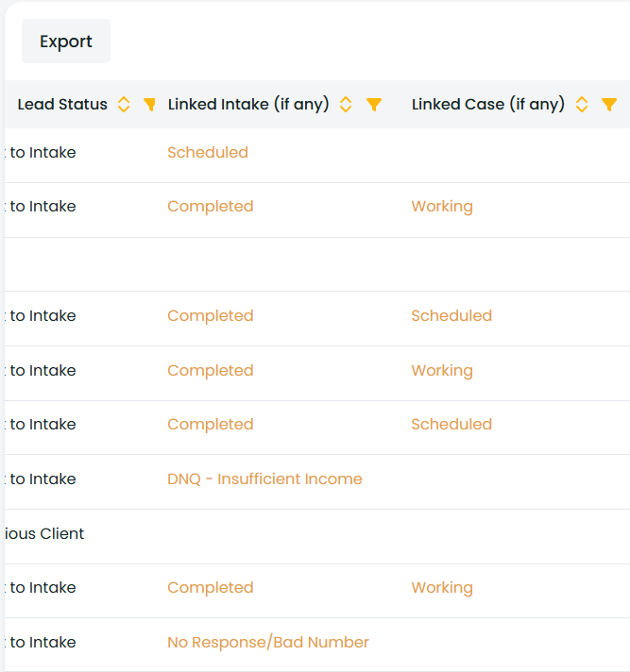
Task: Open the Lead Status filter funnel
Action: [149, 105]
